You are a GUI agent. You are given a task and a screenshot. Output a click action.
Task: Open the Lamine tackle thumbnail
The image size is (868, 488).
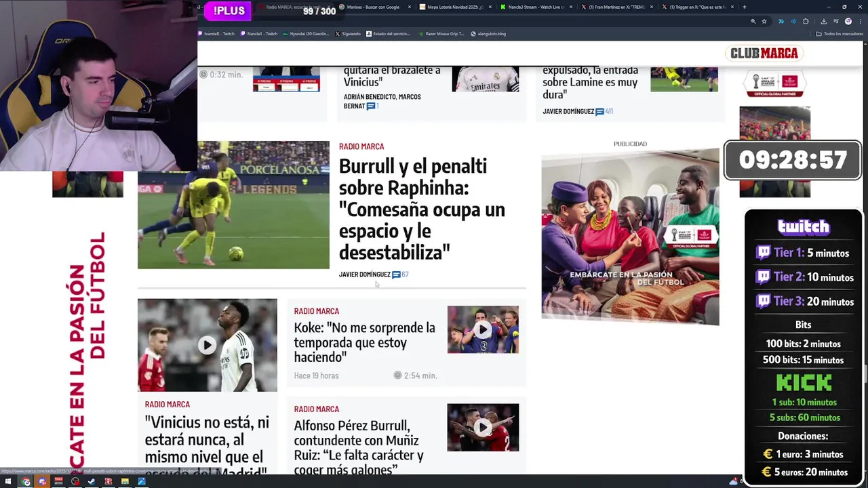click(x=684, y=79)
